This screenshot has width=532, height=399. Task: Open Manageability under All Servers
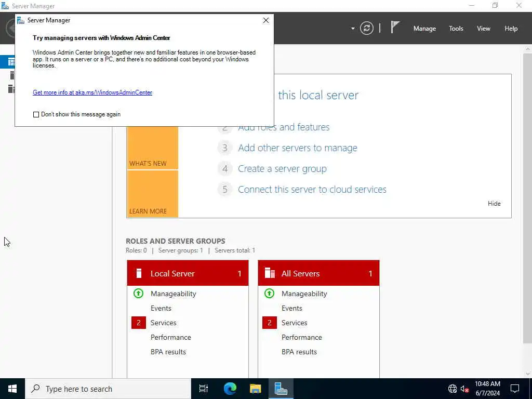pos(304,294)
